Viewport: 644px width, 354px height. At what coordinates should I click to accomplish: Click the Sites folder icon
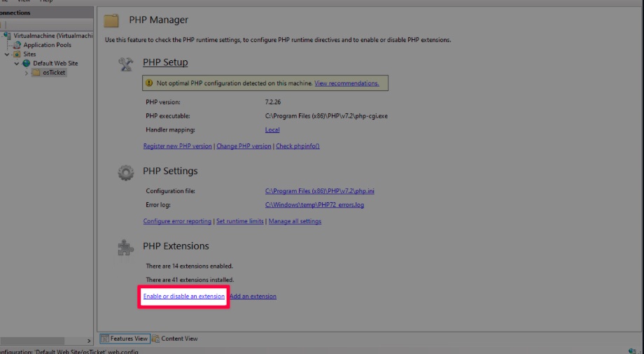pyautogui.click(x=17, y=54)
